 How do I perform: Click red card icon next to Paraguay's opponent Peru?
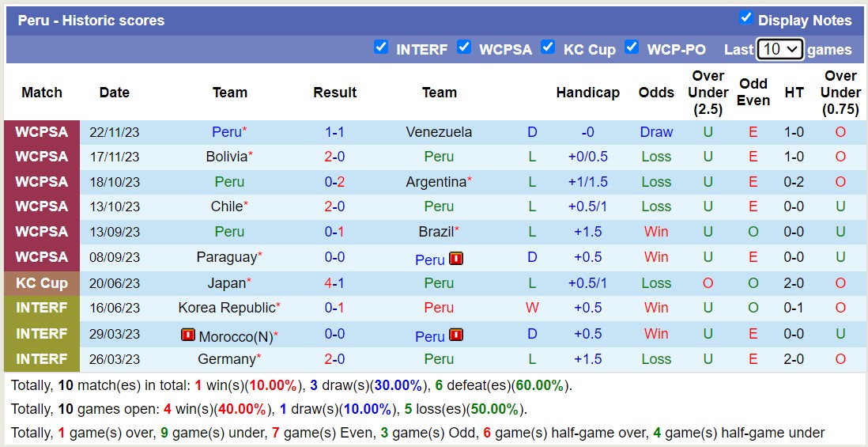456,259
